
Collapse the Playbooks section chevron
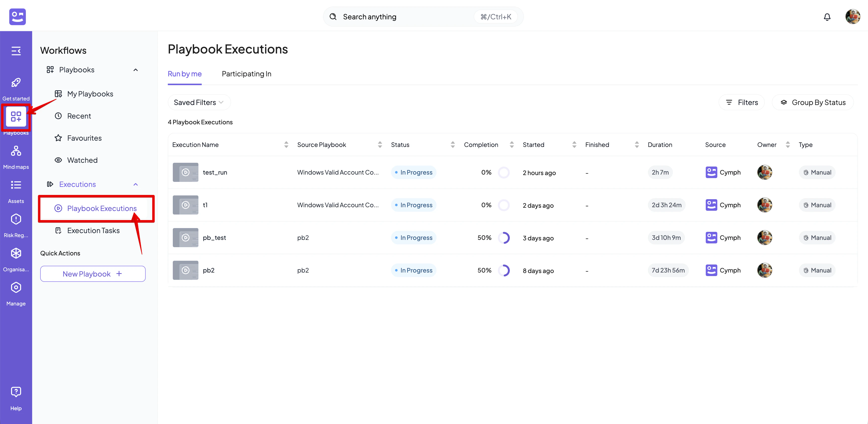click(x=135, y=70)
